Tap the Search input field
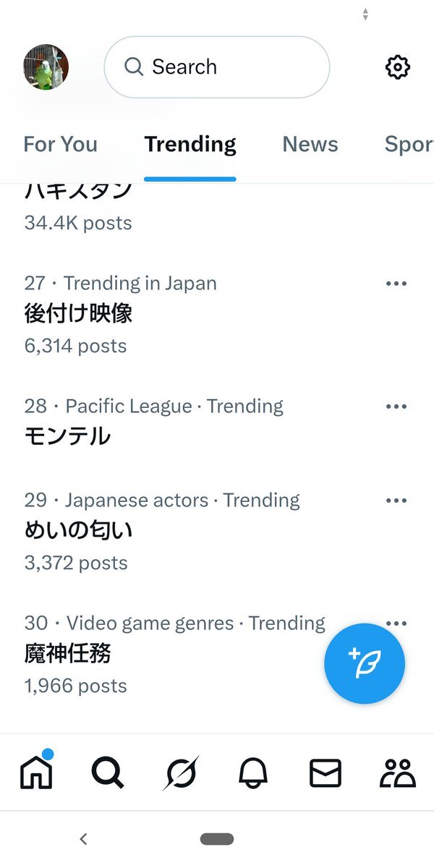Viewport: 434px width, 868px height. pyautogui.click(x=217, y=67)
